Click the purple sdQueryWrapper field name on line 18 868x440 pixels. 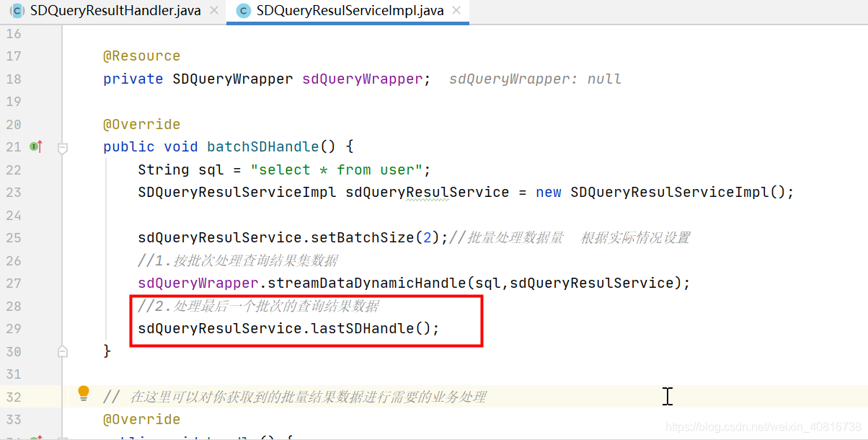(362, 79)
